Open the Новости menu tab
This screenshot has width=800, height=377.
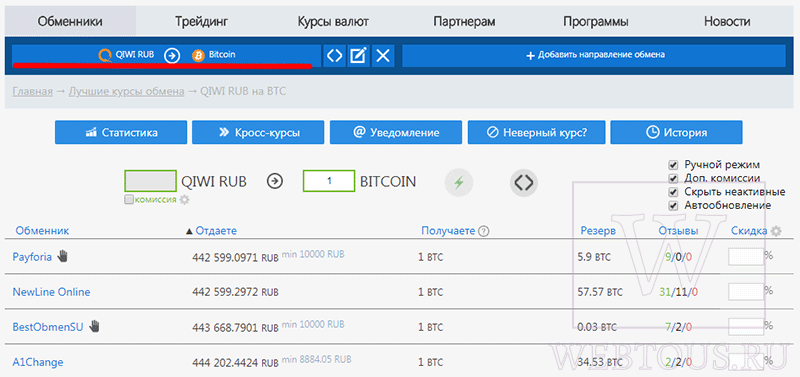727,21
